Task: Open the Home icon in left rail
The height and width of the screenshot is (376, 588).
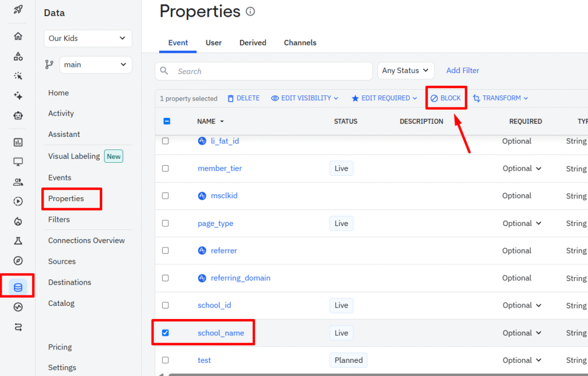Action: point(18,36)
